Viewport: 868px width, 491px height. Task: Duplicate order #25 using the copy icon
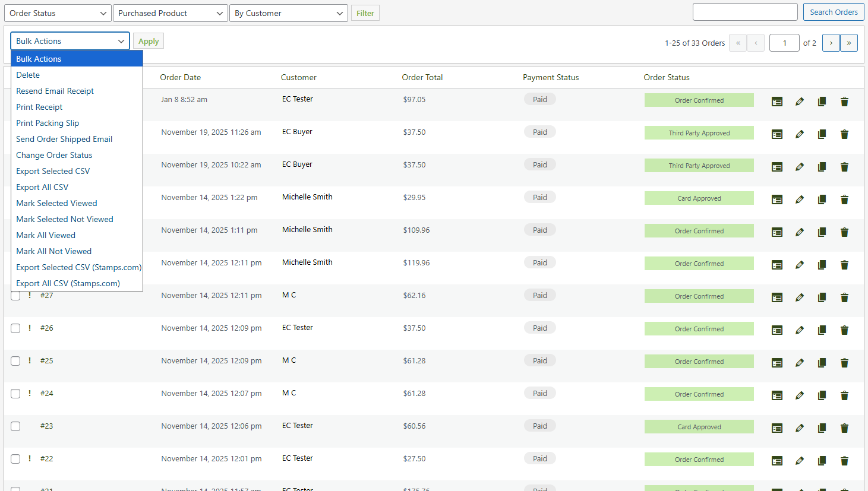point(822,363)
